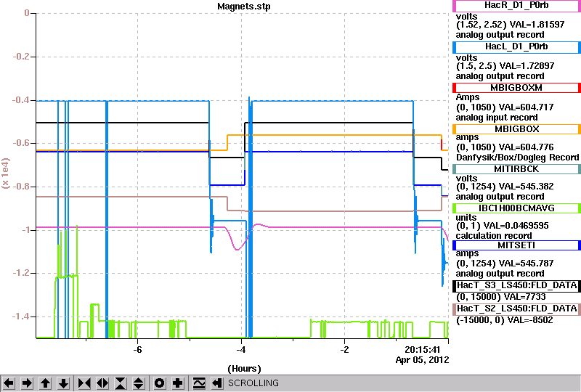581x392 pixels.
Task: Click the calculation record description
Action: 494,236
